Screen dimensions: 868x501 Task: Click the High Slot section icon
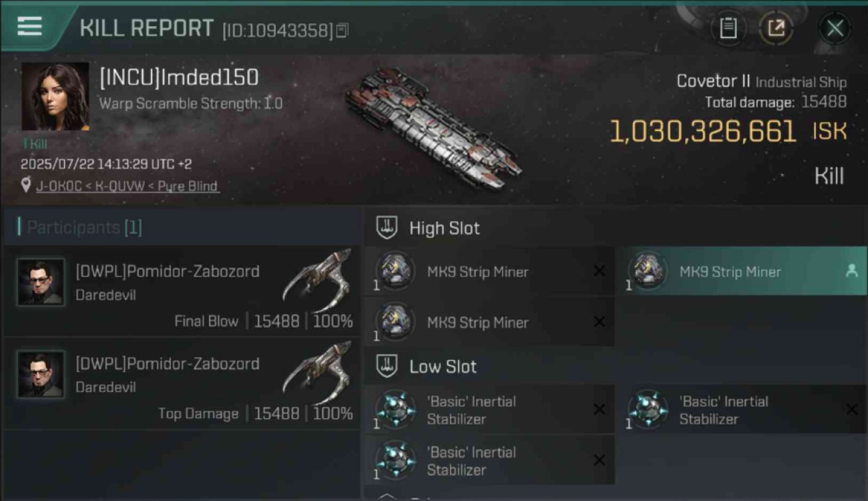click(x=387, y=228)
